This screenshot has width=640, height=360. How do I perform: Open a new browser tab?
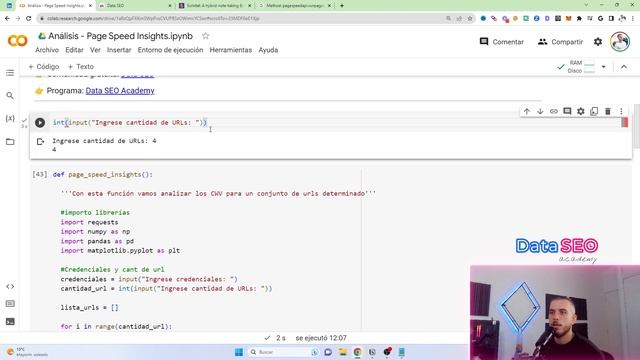[342, 6]
